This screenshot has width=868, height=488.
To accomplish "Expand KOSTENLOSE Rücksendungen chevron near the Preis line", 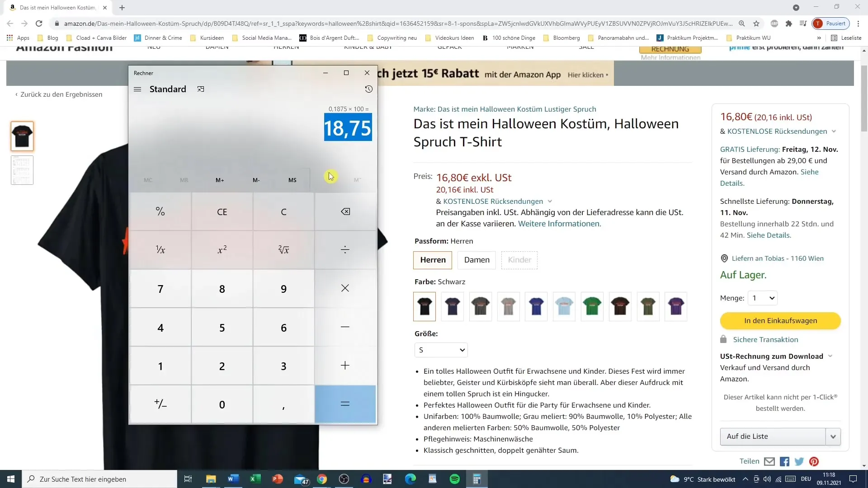I will click(550, 202).
